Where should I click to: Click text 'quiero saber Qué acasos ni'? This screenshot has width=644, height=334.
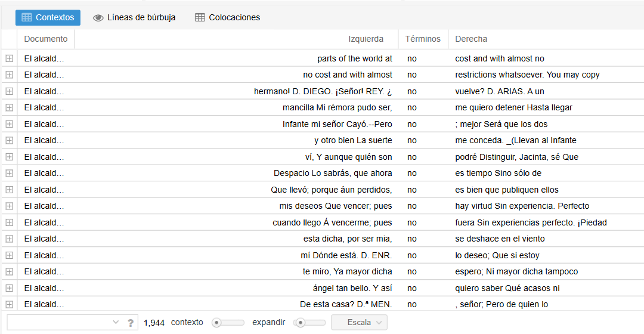tap(507, 288)
